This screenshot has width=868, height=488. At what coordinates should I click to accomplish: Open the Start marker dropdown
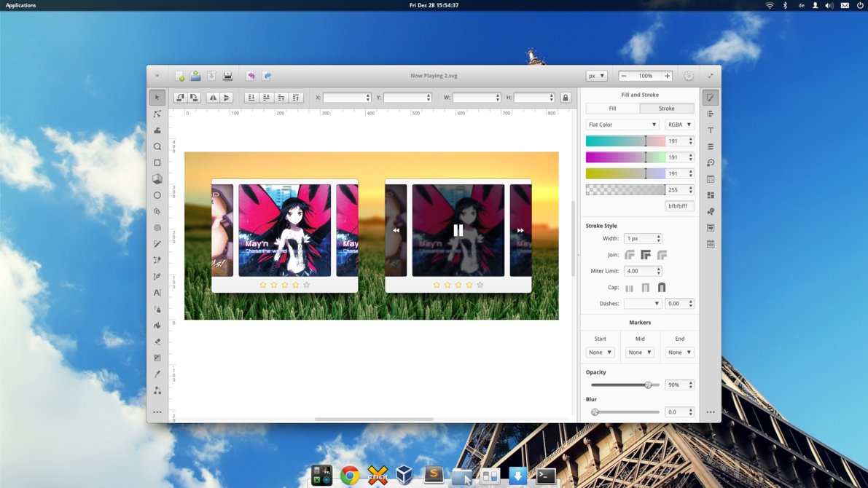point(600,352)
